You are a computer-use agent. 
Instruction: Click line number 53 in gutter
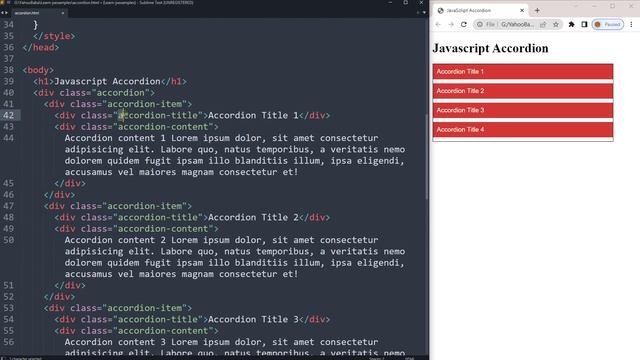tap(9, 308)
